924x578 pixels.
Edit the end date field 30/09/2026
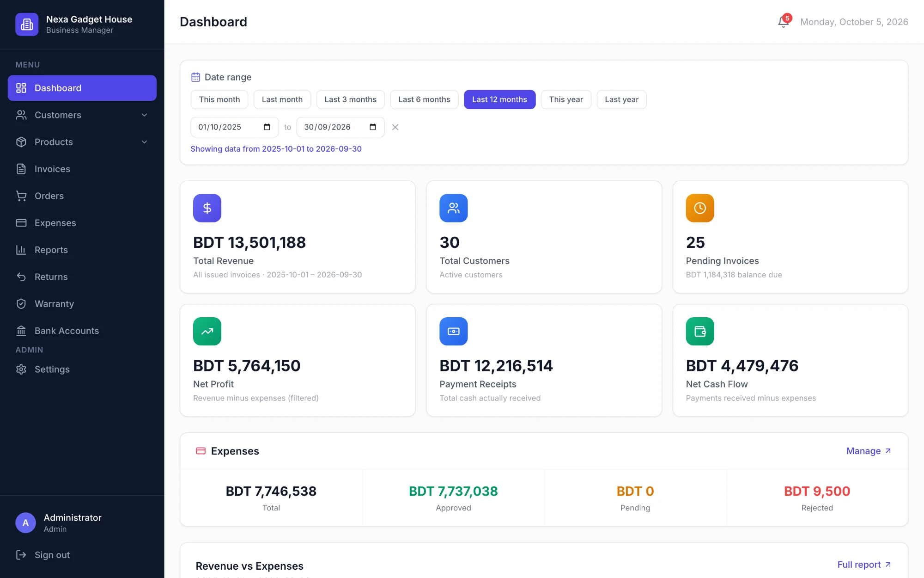(340, 127)
